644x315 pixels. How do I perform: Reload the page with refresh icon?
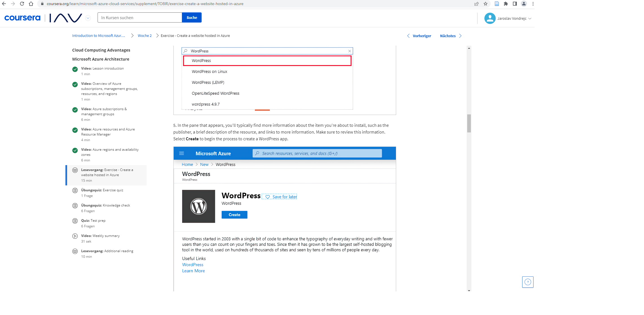pyautogui.click(x=22, y=4)
